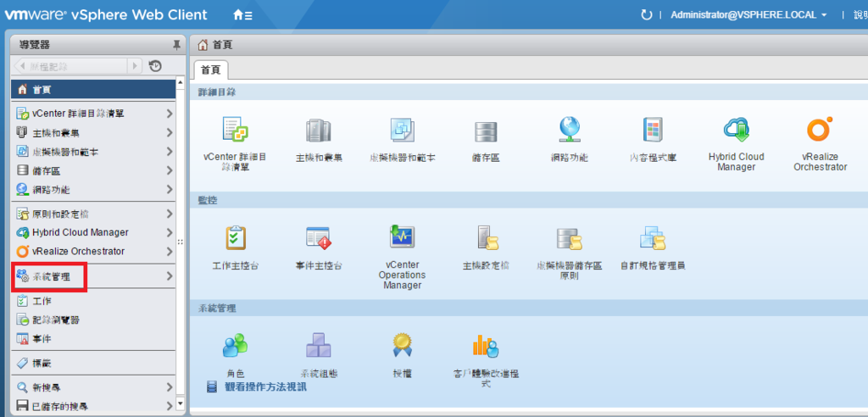The image size is (868, 417).
Task: Open 事件主控台 icon
Action: (319, 238)
